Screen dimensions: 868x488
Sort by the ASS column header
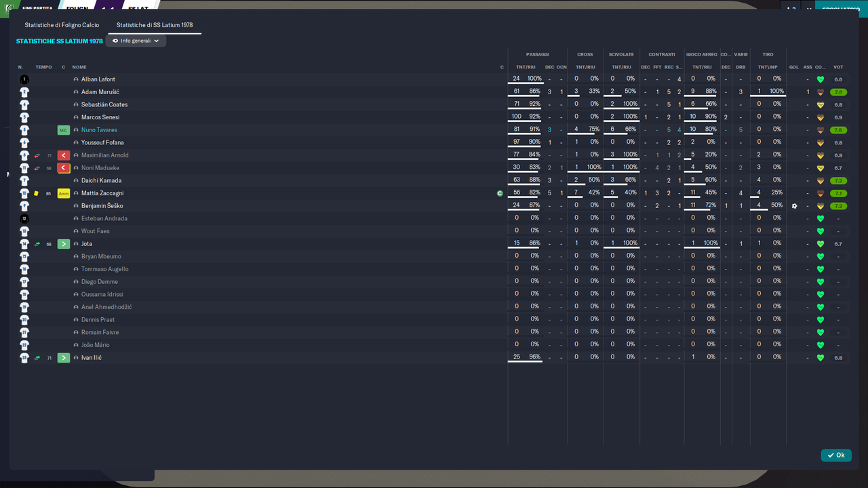point(808,67)
